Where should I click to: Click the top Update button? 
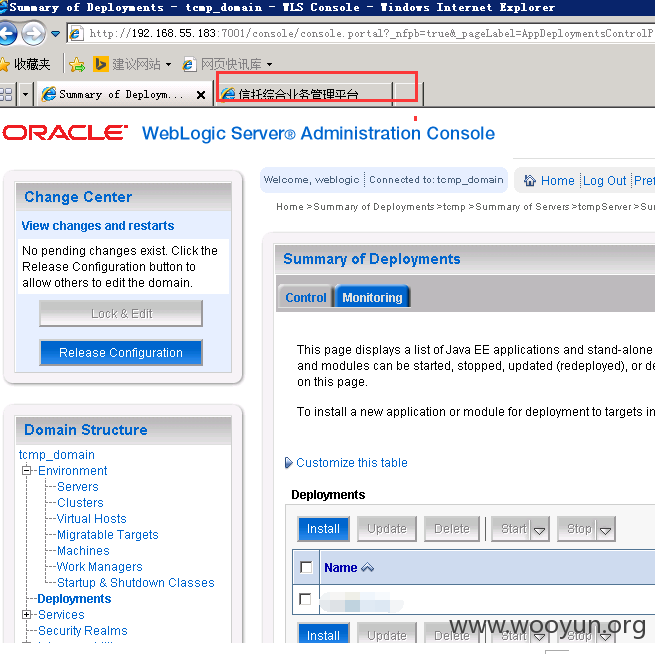(x=387, y=529)
